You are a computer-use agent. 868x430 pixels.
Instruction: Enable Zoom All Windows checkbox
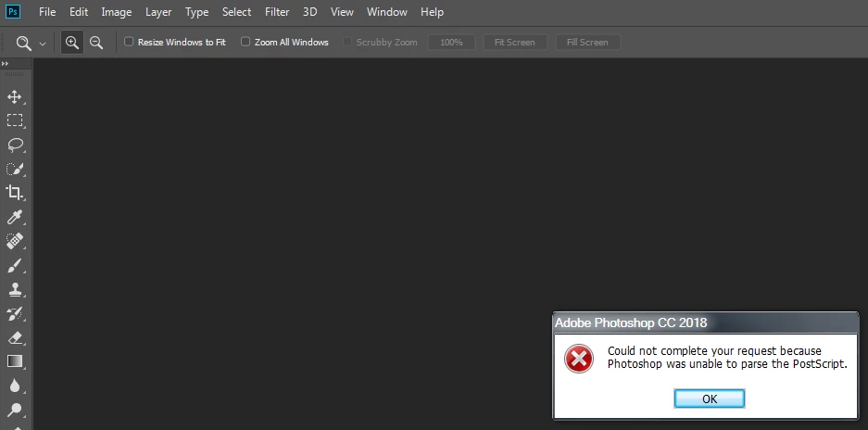tap(245, 42)
